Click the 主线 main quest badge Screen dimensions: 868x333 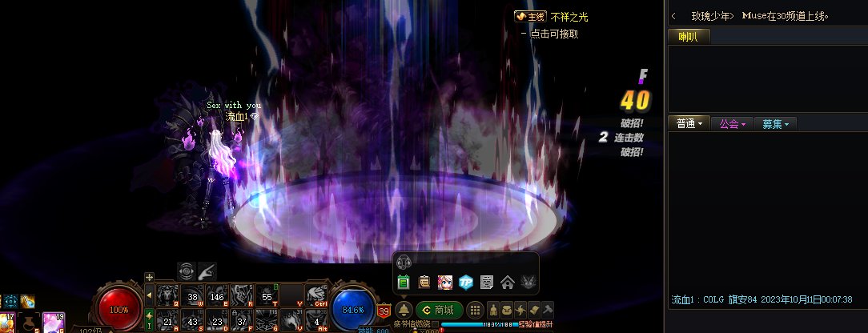[x=530, y=17]
